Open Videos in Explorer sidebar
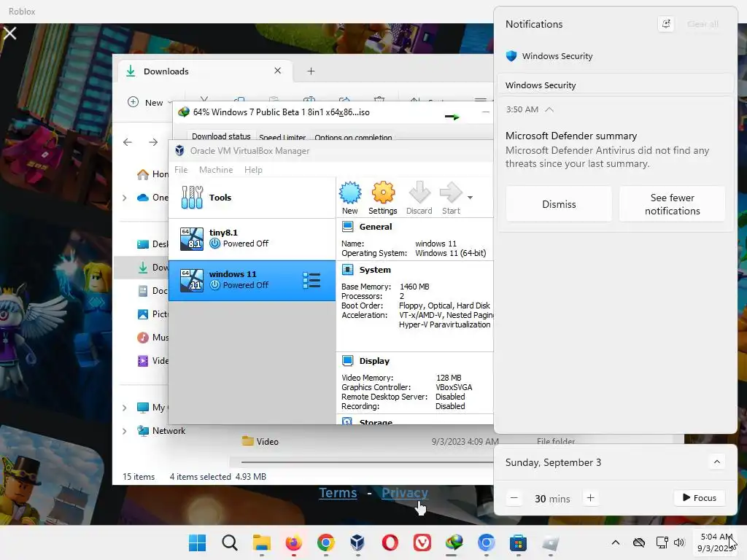The height and width of the screenshot is (560, 747). click(x=152, y=361)
